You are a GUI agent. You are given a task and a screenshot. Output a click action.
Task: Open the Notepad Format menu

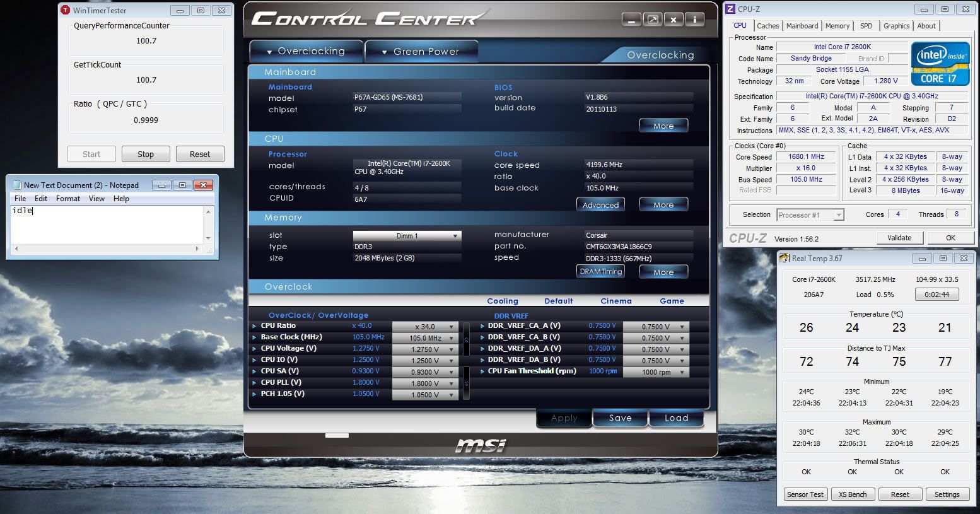point(68,199)
